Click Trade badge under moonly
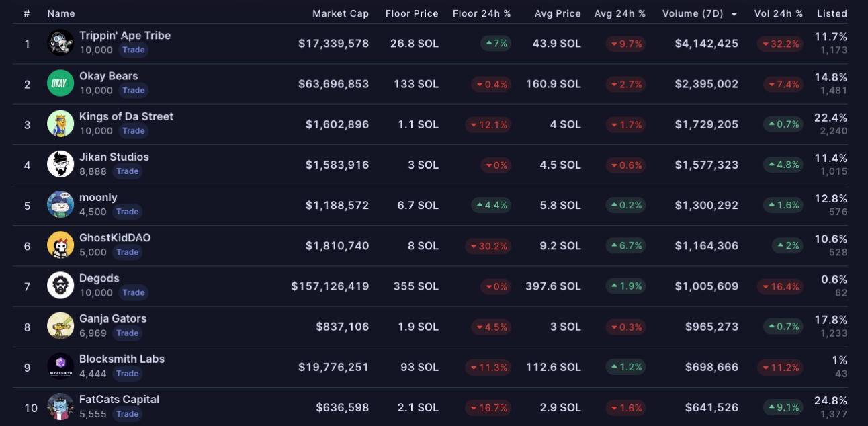This screenshot has height=426, width=868. click(x=127, y=212)
